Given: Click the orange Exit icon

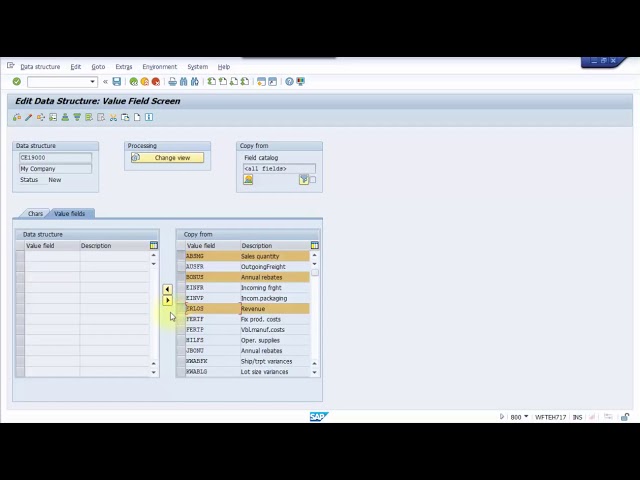Looking at the screenshot, I should pyautogui.click(x=144, y=82).
